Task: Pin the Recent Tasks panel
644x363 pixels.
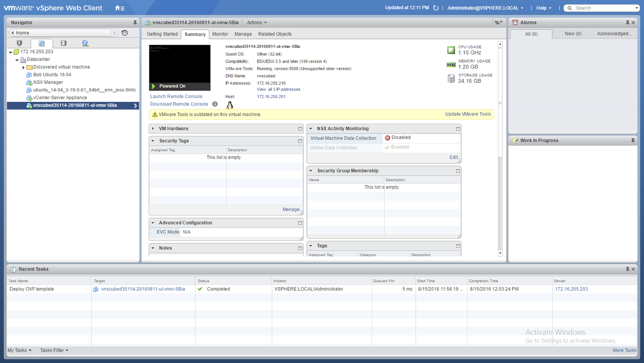Action: 628,269
